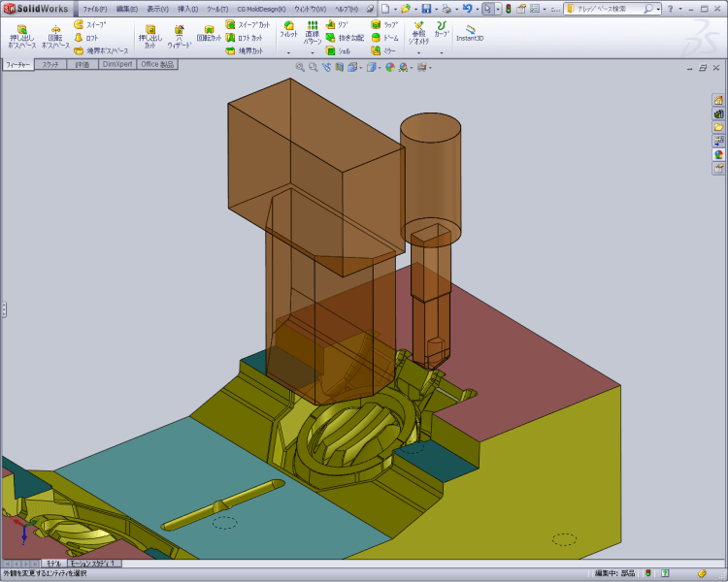Open the Design Library task pane tab

(718, 113)
